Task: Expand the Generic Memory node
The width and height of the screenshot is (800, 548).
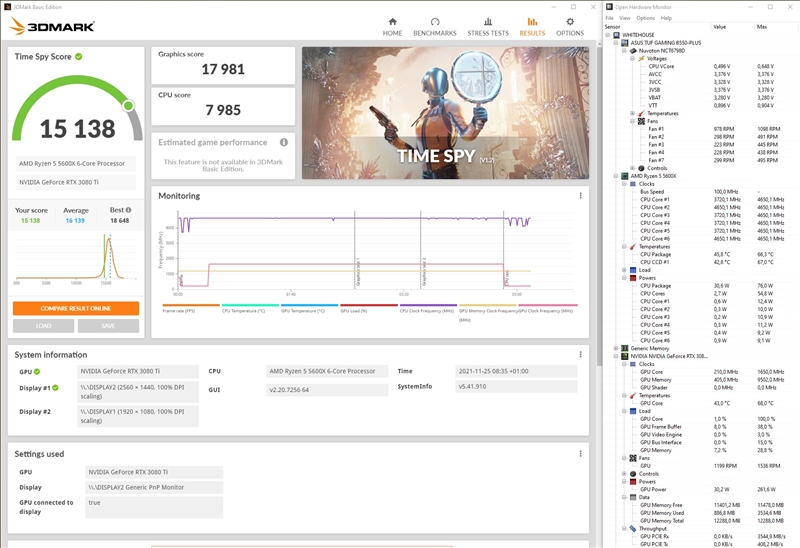Action: point(616,348)
